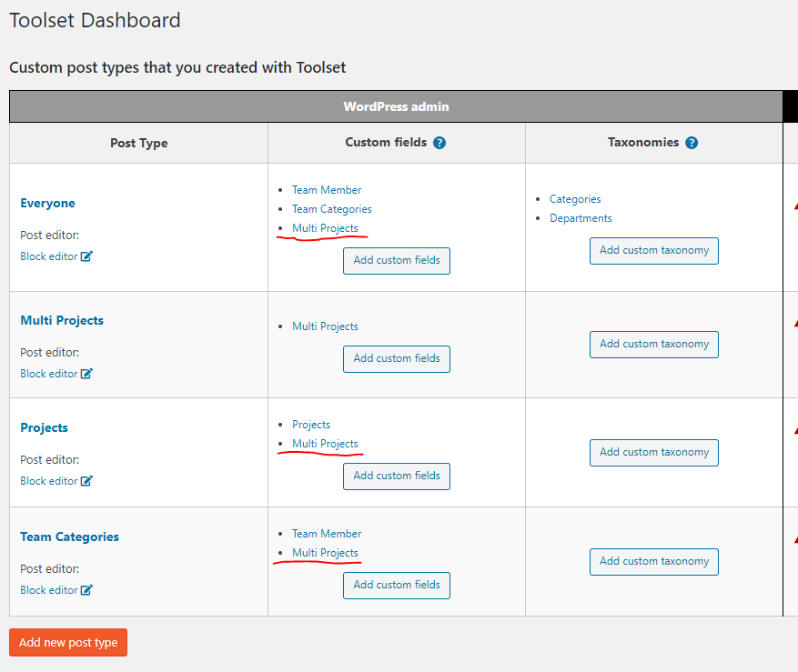Viewport: 798px width, 672px height.
Task: Click edit icon beside Team Categories' Block editor
Action: coord(86,590)
